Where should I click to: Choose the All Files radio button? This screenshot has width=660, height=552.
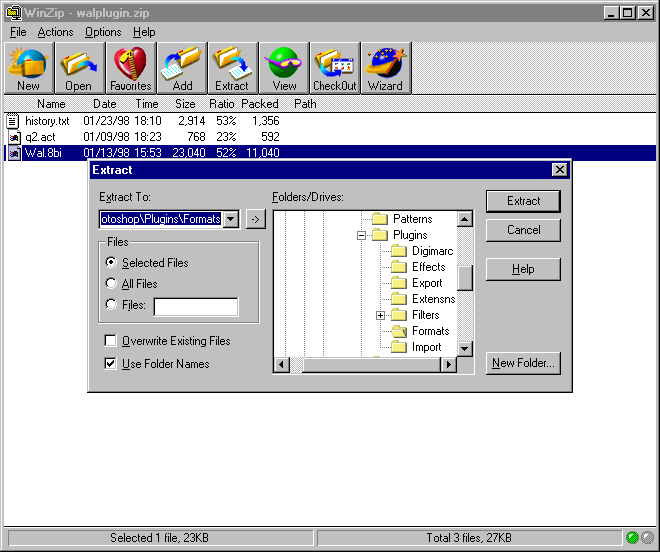pos(111,283)
